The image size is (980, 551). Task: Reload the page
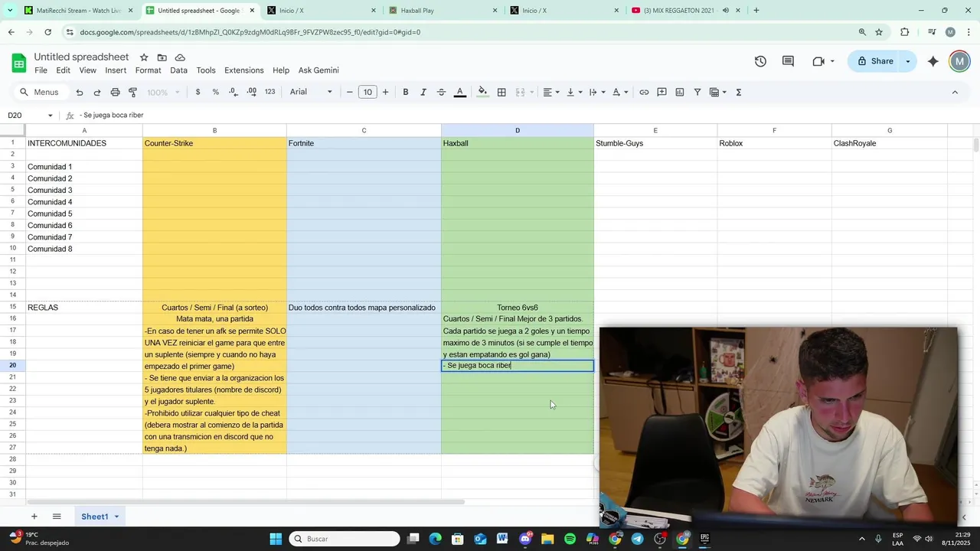[x=47, y=32]
